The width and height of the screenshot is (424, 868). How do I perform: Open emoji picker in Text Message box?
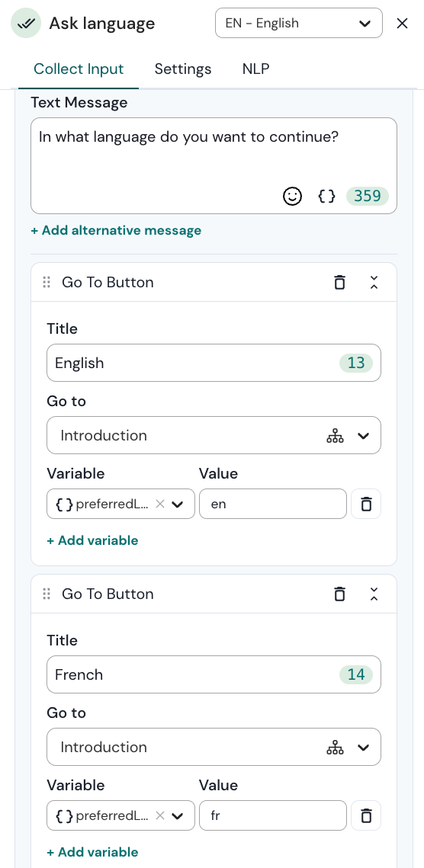[x=292, y=196]
